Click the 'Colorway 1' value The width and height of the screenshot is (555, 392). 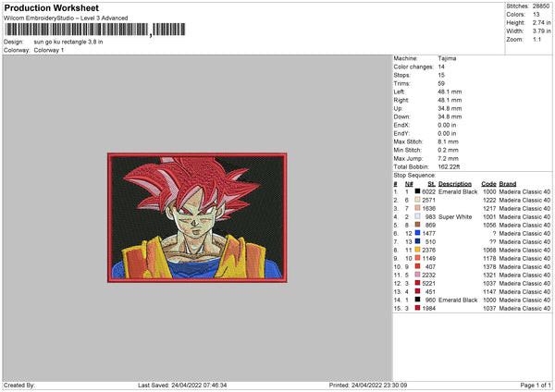[x=49, y=50]
